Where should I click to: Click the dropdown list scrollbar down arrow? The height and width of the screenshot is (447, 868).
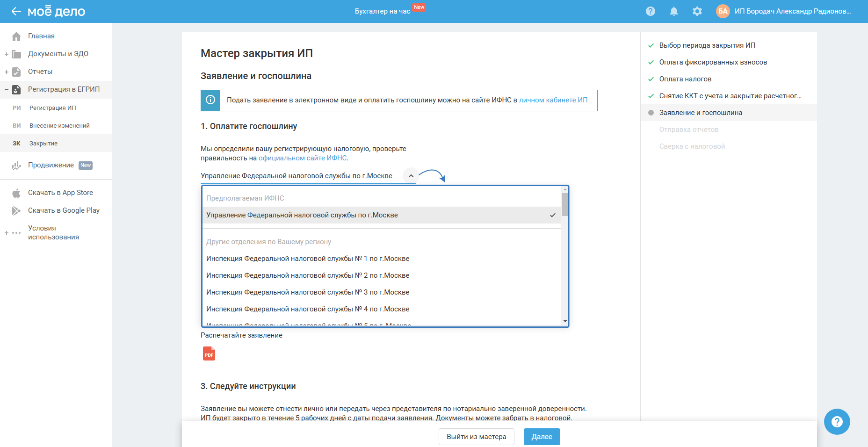[565, 321]
